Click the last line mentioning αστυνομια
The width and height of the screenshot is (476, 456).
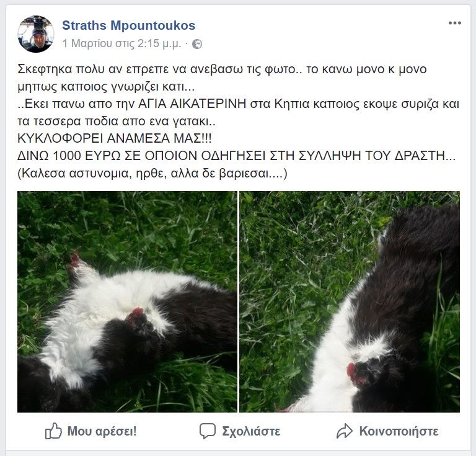(152, 173)
